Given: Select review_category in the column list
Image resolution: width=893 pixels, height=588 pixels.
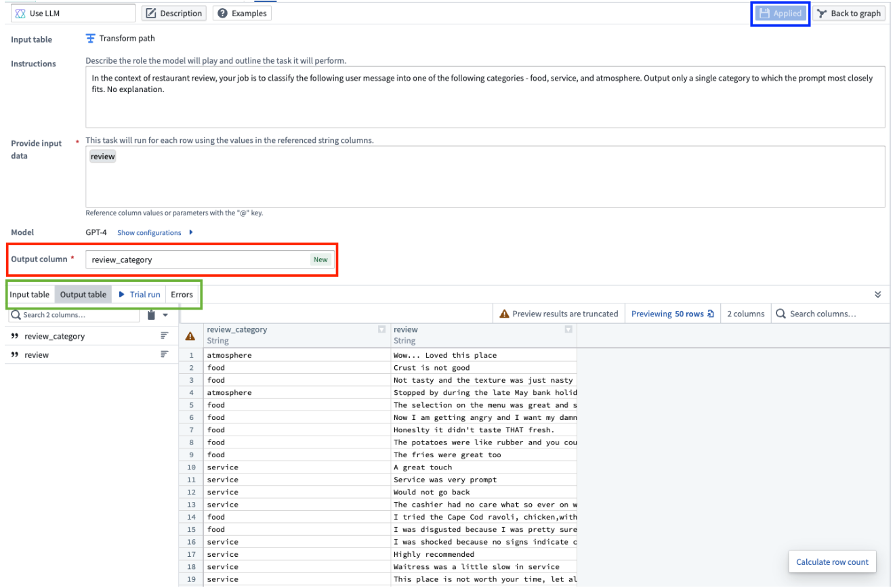Looking at the screenshot, I should (90, 336).
